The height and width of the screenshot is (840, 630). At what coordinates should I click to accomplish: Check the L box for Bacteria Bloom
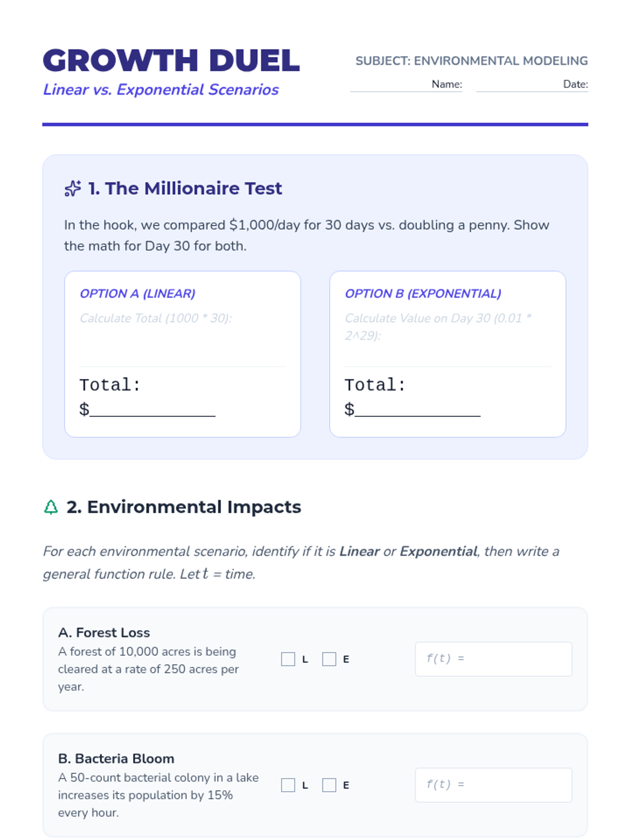click(288, 785)
